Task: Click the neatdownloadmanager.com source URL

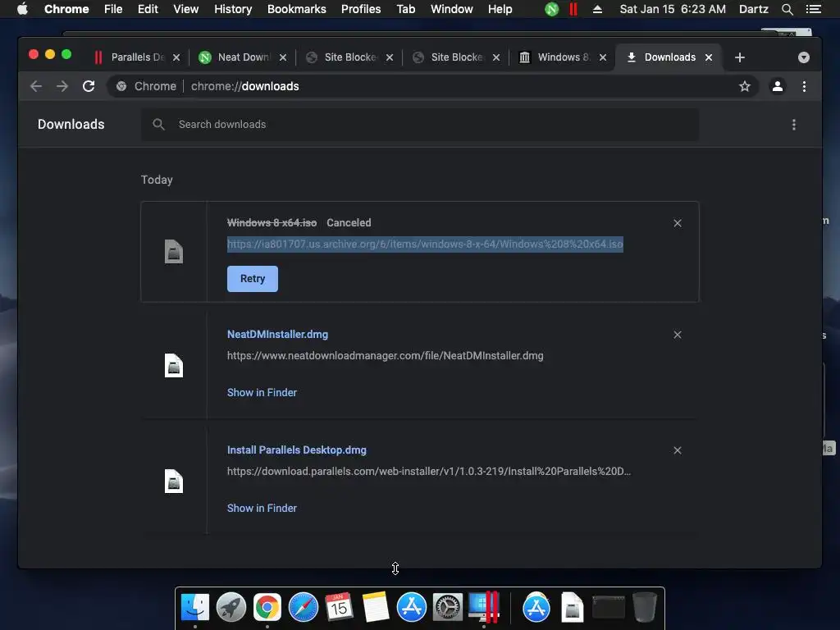Action: (386, 356)
